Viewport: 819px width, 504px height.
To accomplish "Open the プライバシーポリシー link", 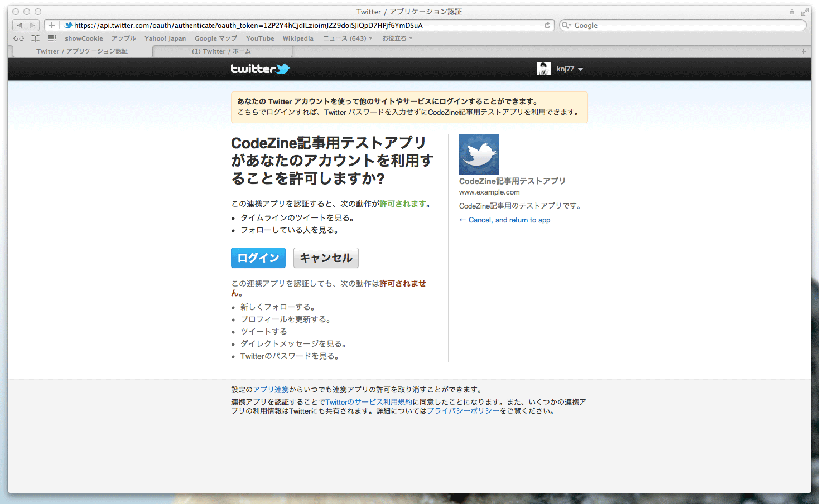I will (x=463, y=411).
